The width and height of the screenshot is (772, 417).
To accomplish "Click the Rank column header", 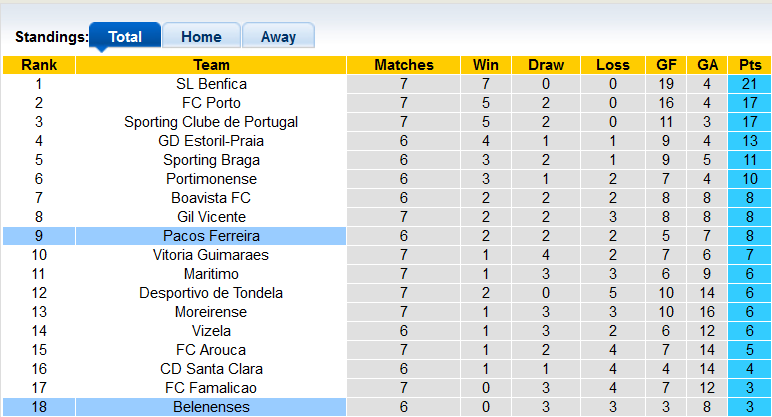I will click(39, 65).
